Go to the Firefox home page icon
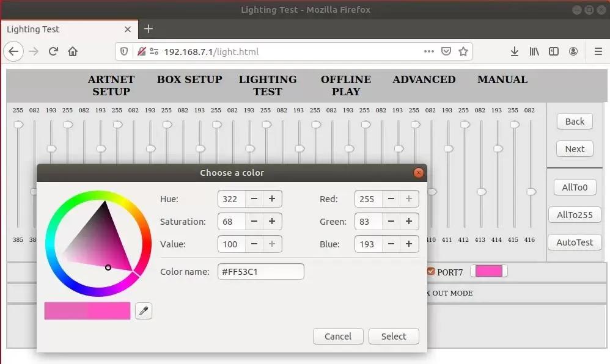 coord(73,52)
